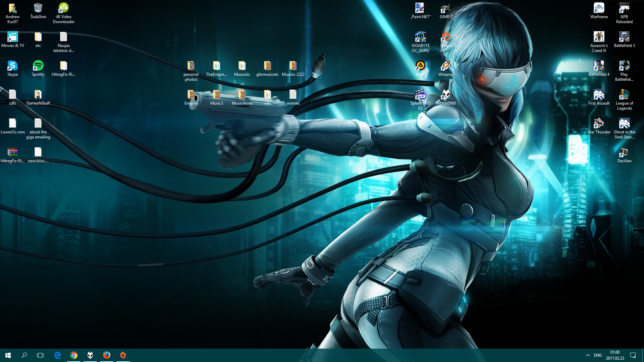The height and width of the screenshot is (362, 644).
Task: Launch War Thunder shortcut
Action: coord(599,126)
